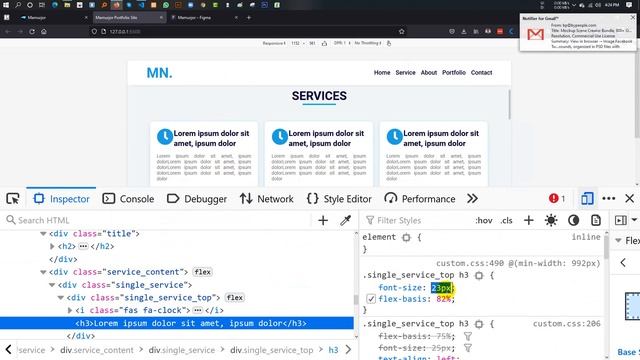This screenshot has height=360, width=640.
Task: Pick a color with the eyedropper icon
Action: [346, 220]
